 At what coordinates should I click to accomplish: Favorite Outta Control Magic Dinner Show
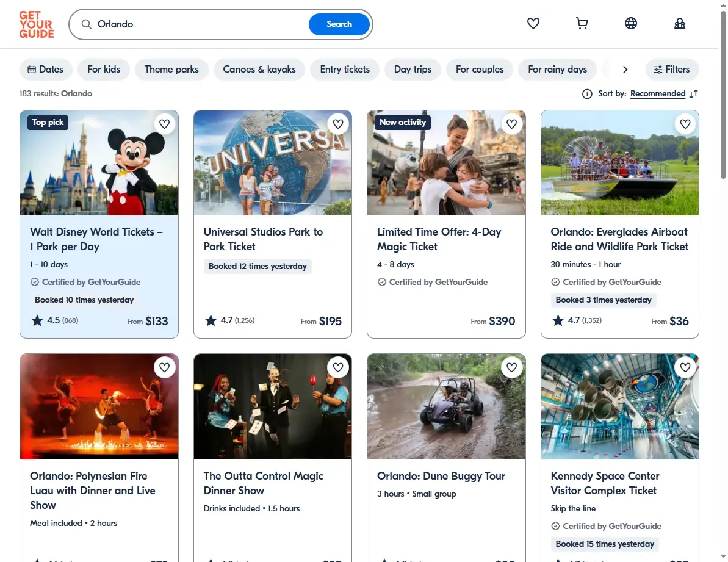point(338,367)
